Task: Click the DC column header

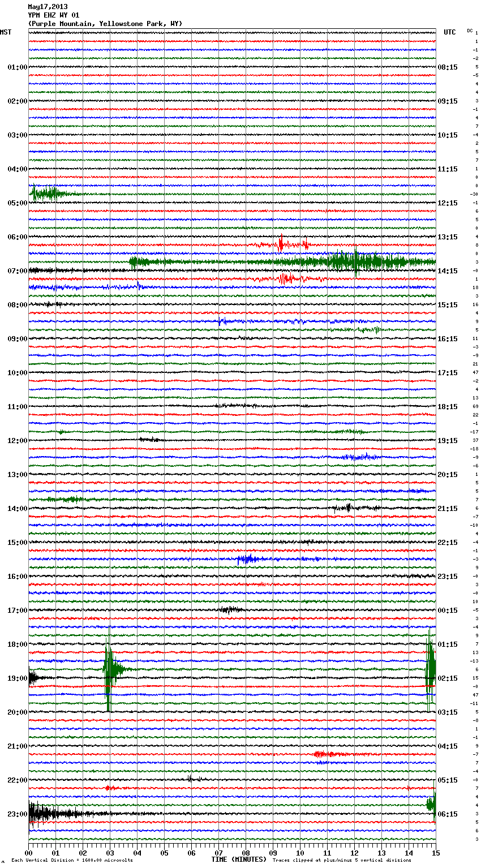Action: tap(470, 31)
